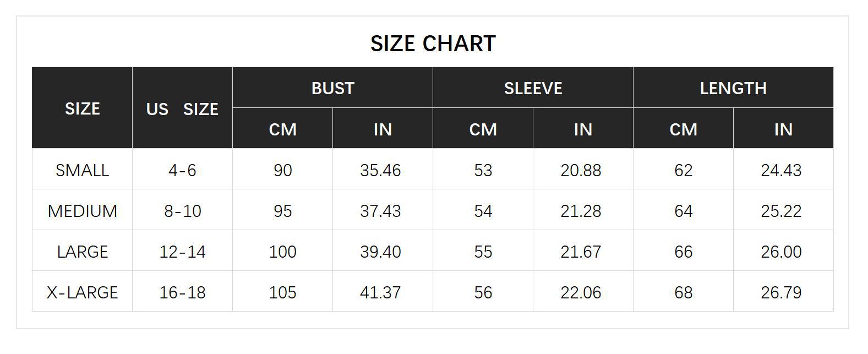
Task: Click the 35.46 bust inches value
Action: pos(380,170)
